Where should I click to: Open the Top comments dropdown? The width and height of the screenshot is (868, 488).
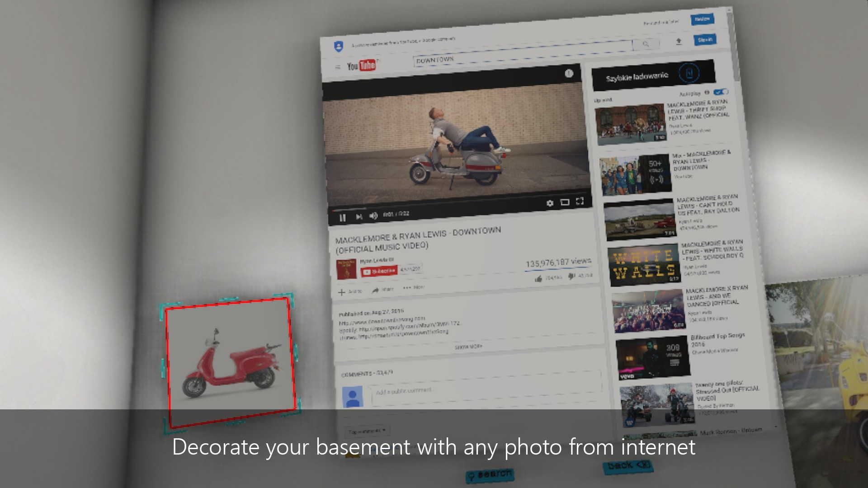(x=367, y=431)
